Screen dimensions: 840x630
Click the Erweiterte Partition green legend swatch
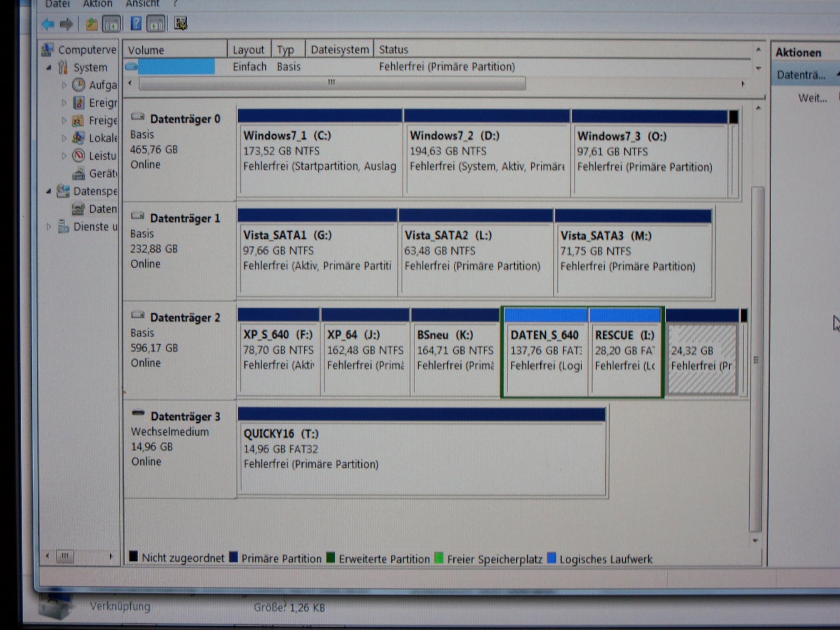point(331,557)
